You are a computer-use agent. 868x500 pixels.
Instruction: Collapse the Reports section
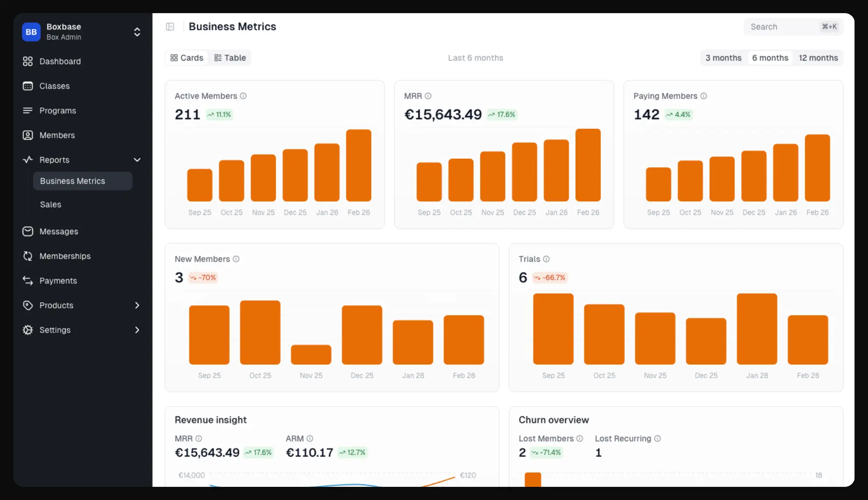point(137,160)
